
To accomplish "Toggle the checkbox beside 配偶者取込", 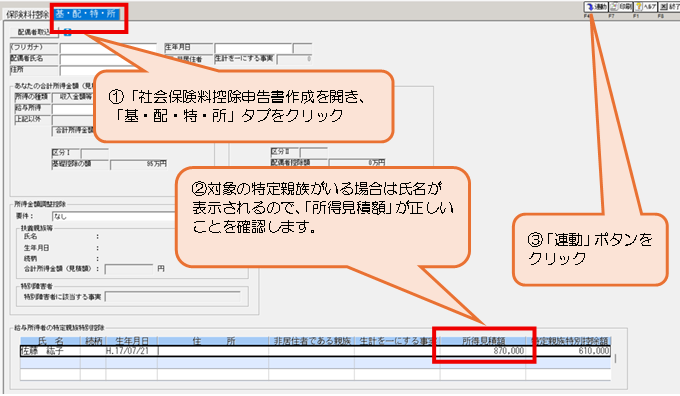I will coord(67,32).
